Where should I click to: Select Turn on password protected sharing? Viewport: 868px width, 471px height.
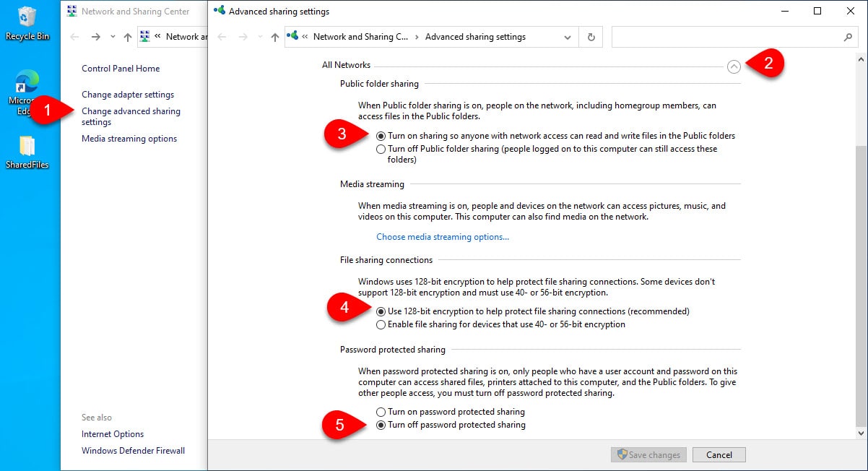tap(381, 412)
